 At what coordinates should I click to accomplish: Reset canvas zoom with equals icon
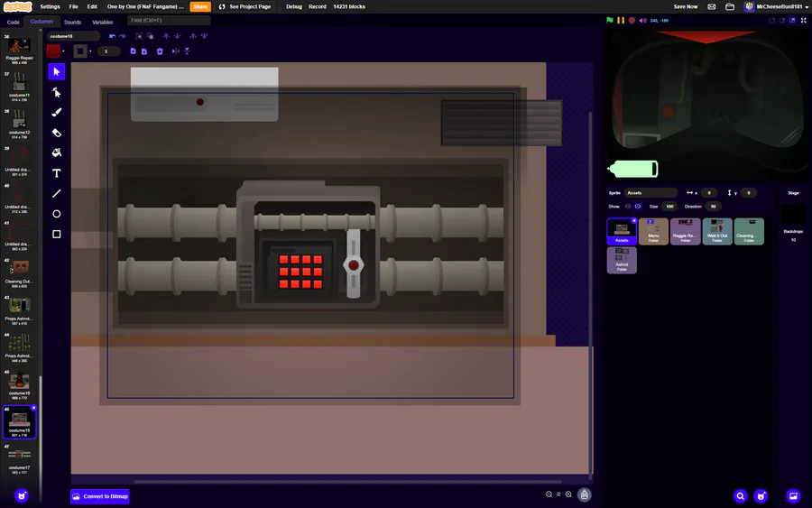[x=558, y=494]
